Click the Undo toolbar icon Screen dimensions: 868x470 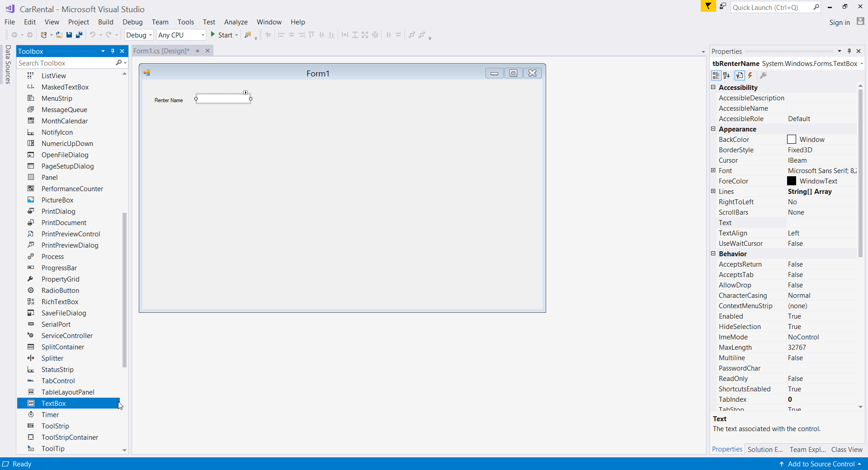click(92, 35)
